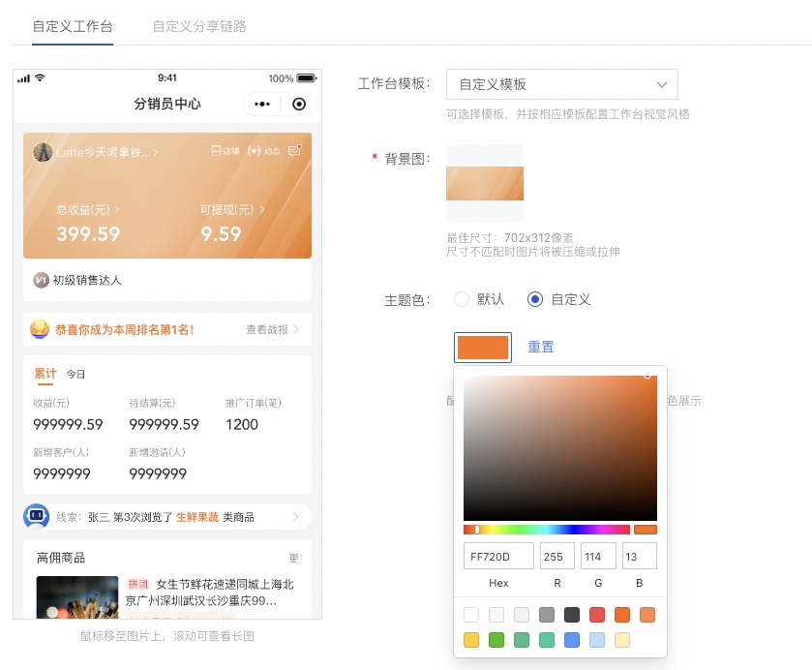Switch to the 自定义分享链路 tab
The image size is (812, 670).
click(x=199, y=26)
